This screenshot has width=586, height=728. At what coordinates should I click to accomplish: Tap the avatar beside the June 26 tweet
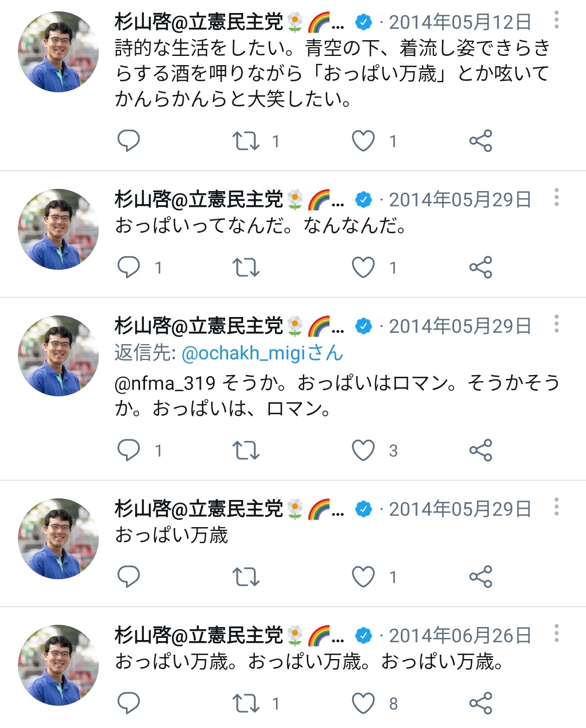[x=58, y=665]
